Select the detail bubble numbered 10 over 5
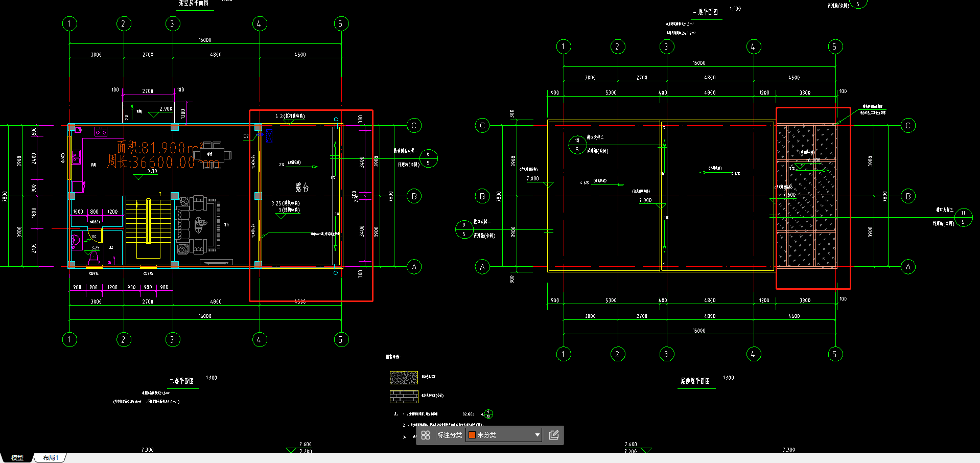 pyautogui.click(x=577, y=145)
